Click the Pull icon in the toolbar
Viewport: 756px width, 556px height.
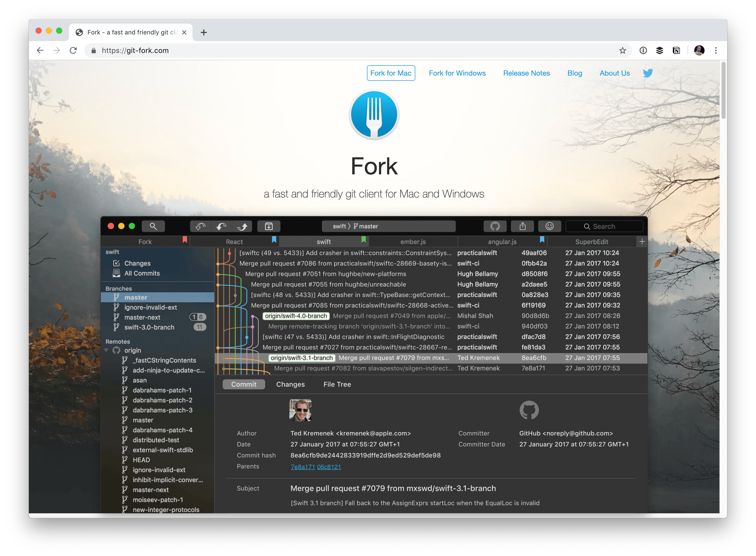[221, 226]
